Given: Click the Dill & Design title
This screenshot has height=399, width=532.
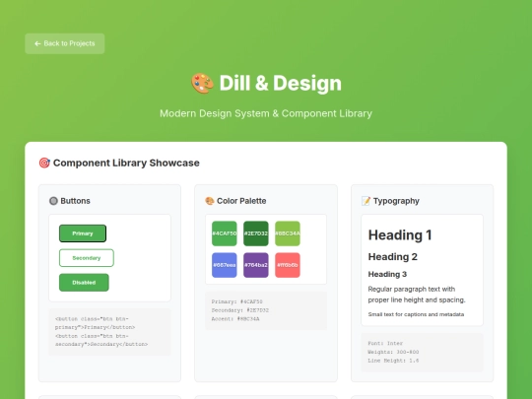Looking at the screenshot, I should click(280, 83).
